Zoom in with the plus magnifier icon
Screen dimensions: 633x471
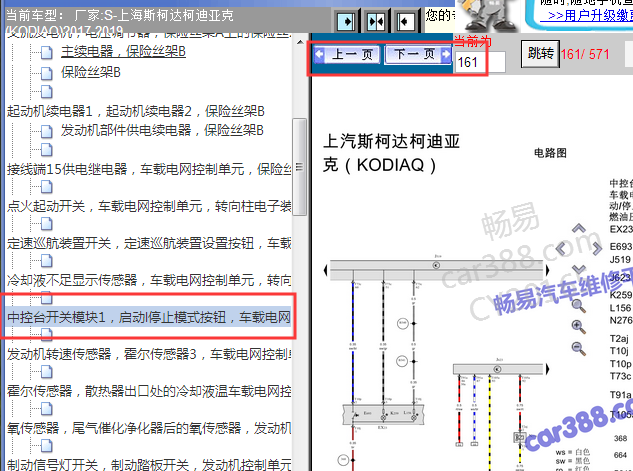[579, 327]
